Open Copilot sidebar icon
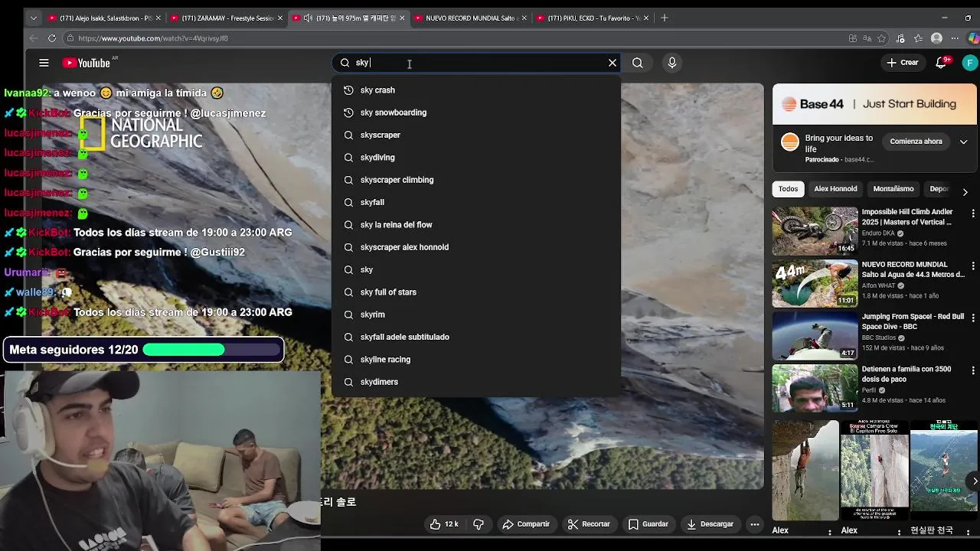 click(973, 38)
